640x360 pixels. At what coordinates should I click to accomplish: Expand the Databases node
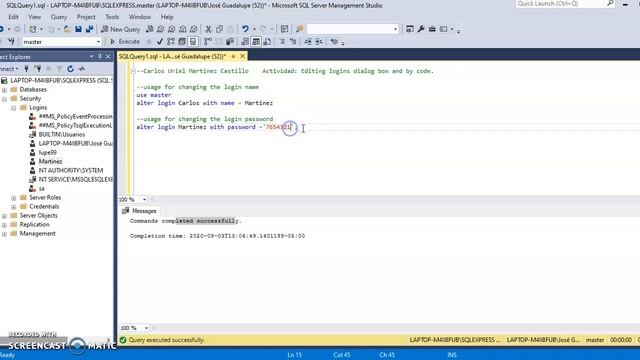click(x=4, y=89)
